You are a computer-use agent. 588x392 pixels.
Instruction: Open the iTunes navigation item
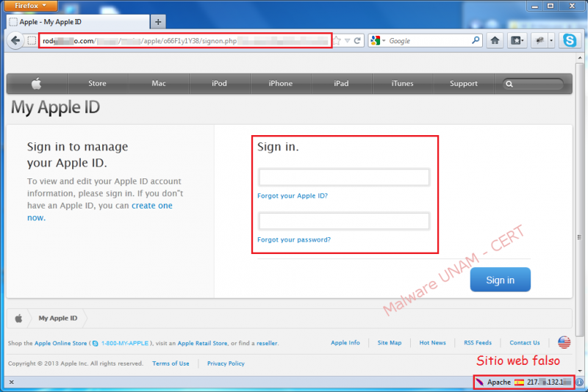(x=402, y=84)
